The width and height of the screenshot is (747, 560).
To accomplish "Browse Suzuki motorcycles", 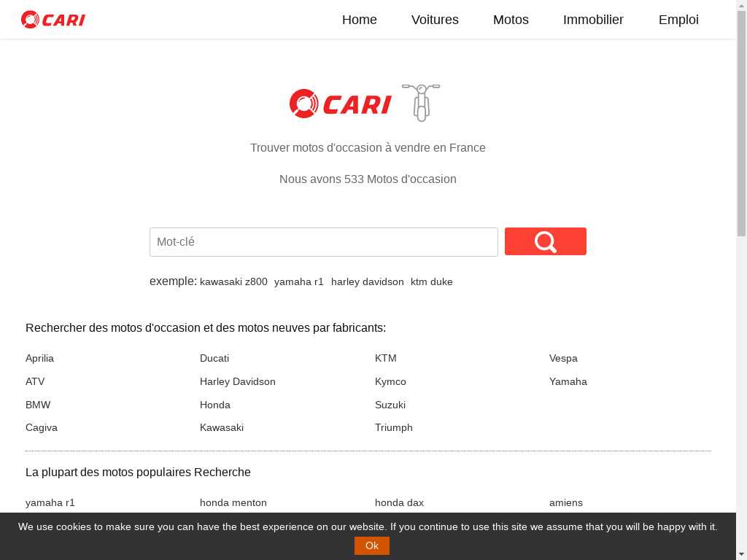I will pos(390,405).
